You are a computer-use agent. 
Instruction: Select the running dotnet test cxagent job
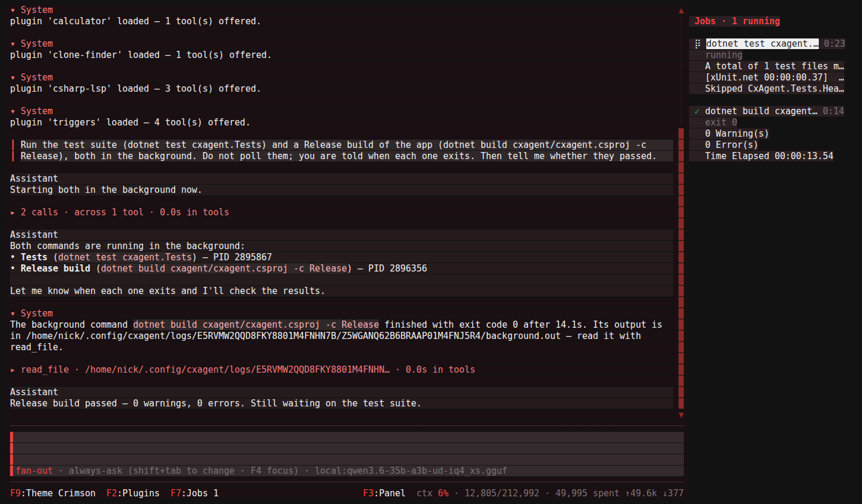[x=763, y=44]
